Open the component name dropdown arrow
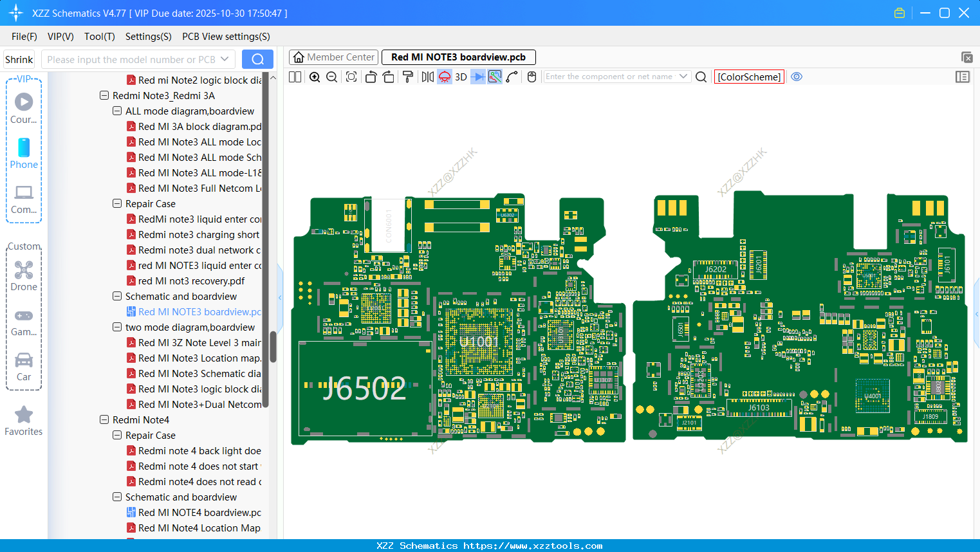 [x=683, y=77]
